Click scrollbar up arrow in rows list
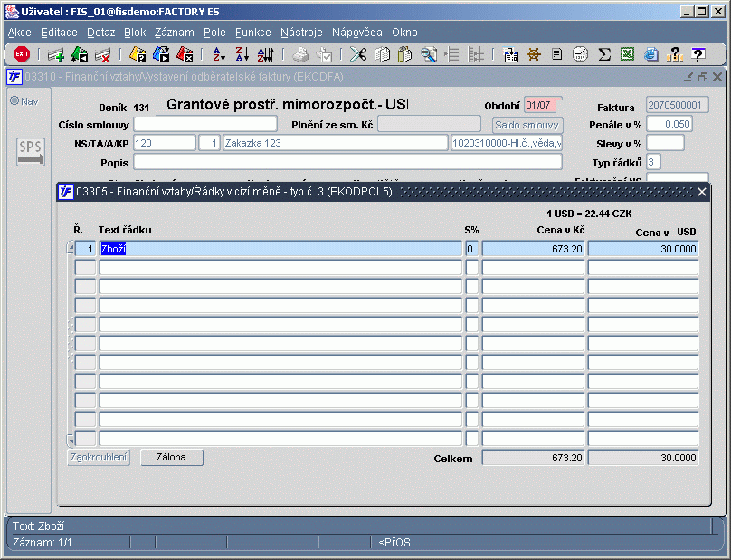731x560 pixels. [71, 247]
